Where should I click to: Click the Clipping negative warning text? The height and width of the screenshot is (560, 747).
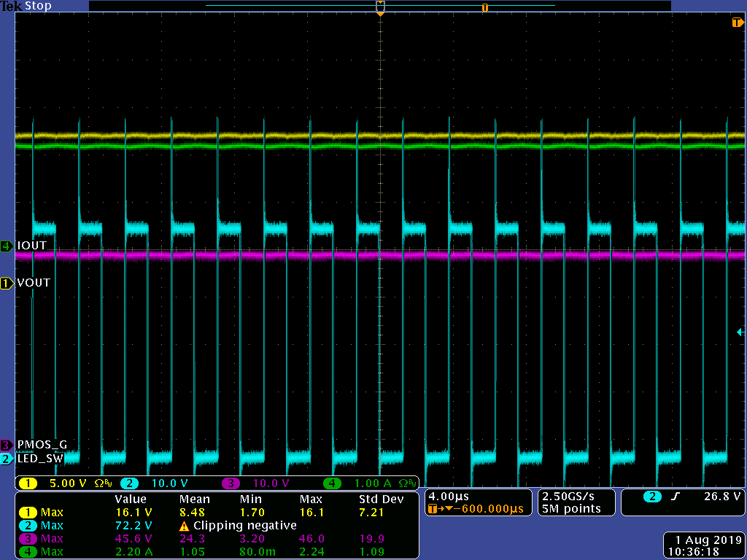pos(245,526)
